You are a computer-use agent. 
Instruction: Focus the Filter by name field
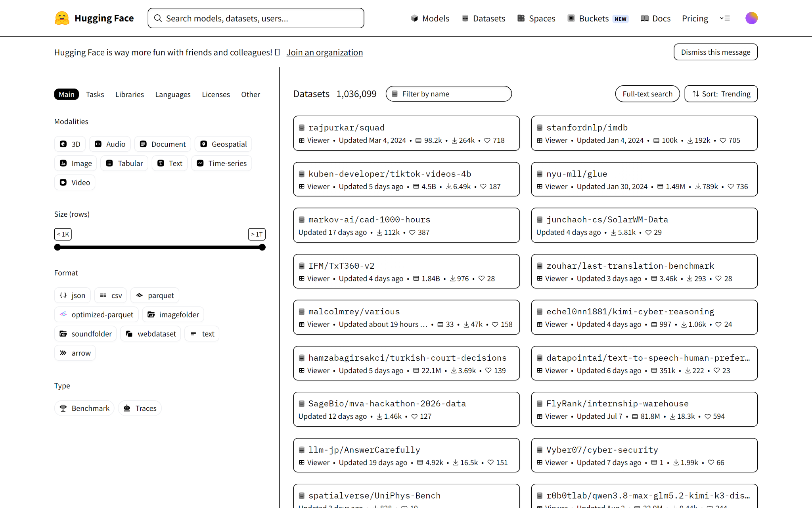pyautogui.click(x=449, y=94)
